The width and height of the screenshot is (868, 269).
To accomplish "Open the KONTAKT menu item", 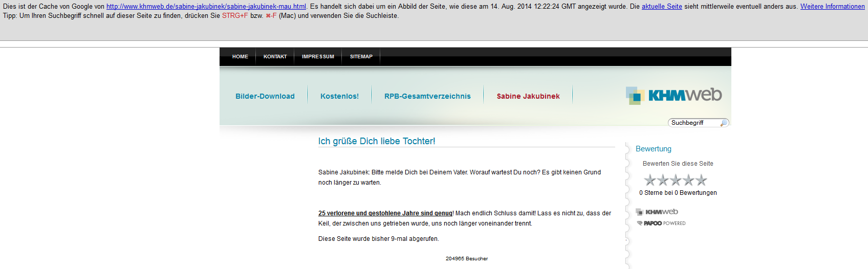I will click(275, 57).
